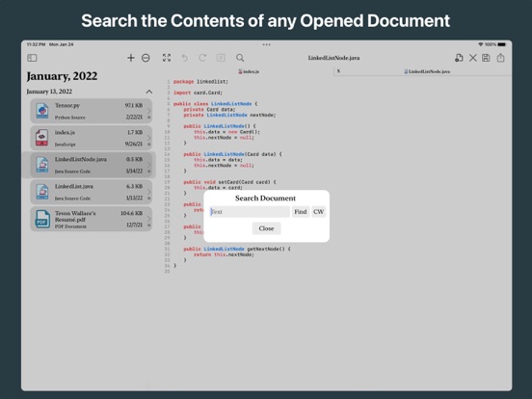
Task: Click the document lock icon in the toolbar
Action: click(459, 58)
